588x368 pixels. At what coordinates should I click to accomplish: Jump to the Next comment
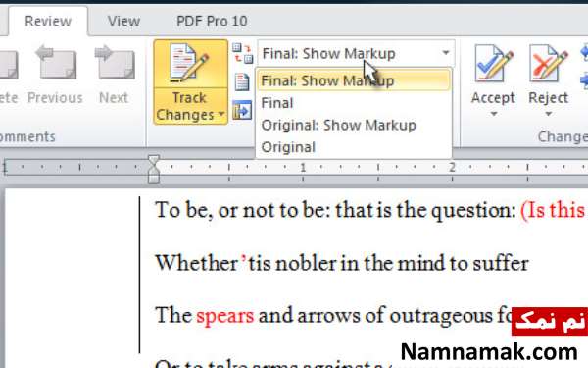click(114, 75)
